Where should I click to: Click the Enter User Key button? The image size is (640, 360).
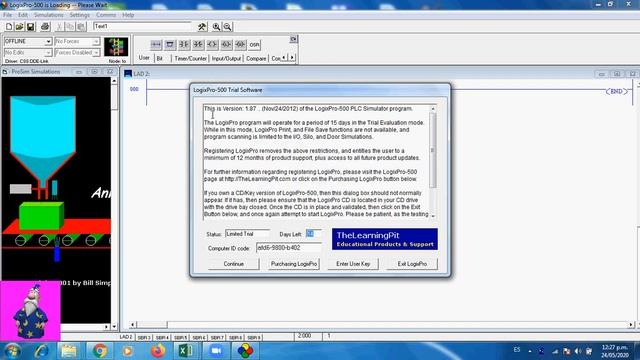[353, 264]
